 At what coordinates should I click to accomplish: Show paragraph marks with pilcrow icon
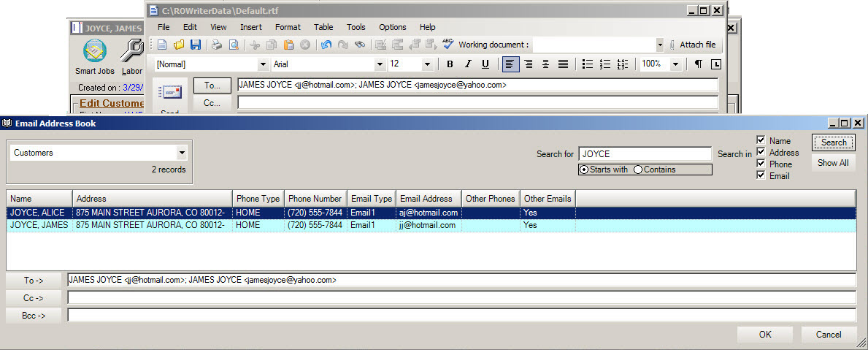[x=698, y=64]
